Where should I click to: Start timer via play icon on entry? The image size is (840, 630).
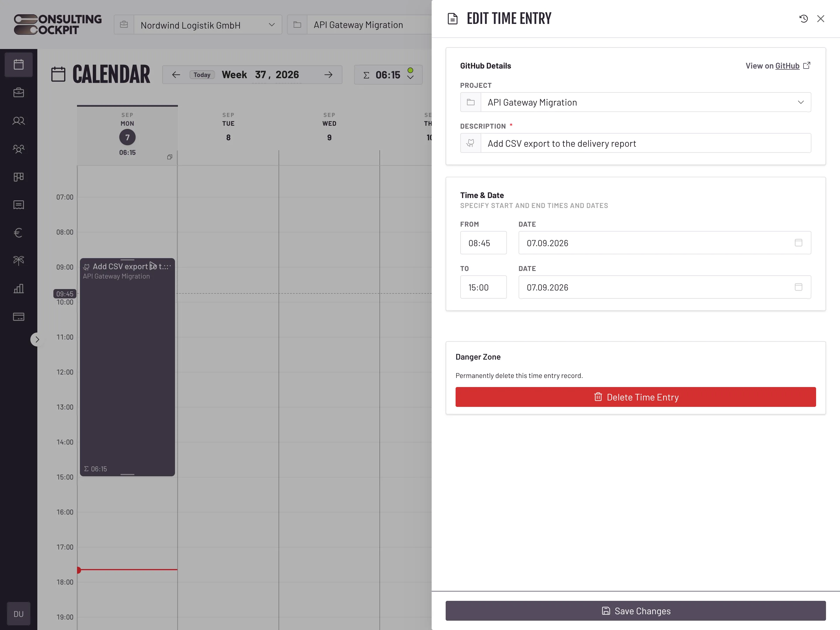(x=153, y=265)
